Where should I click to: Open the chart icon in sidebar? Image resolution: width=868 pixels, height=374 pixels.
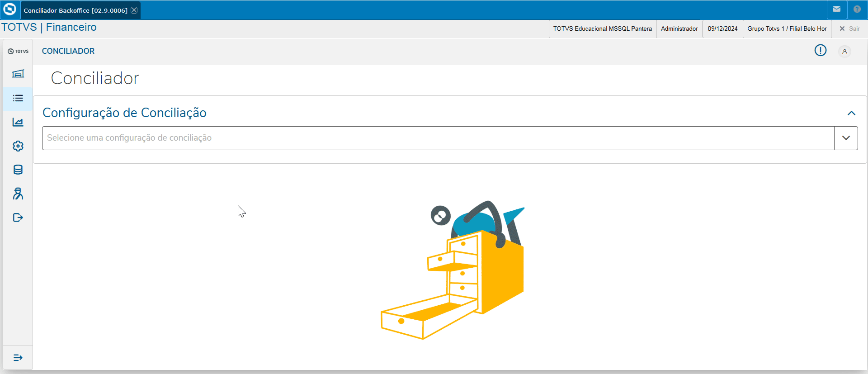(x=18, y=122)
